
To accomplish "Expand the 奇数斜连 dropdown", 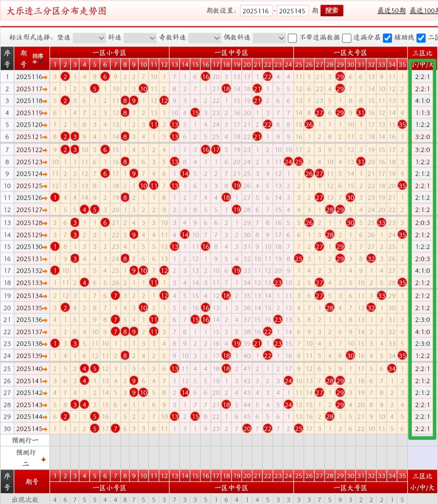I will [204, 38].
